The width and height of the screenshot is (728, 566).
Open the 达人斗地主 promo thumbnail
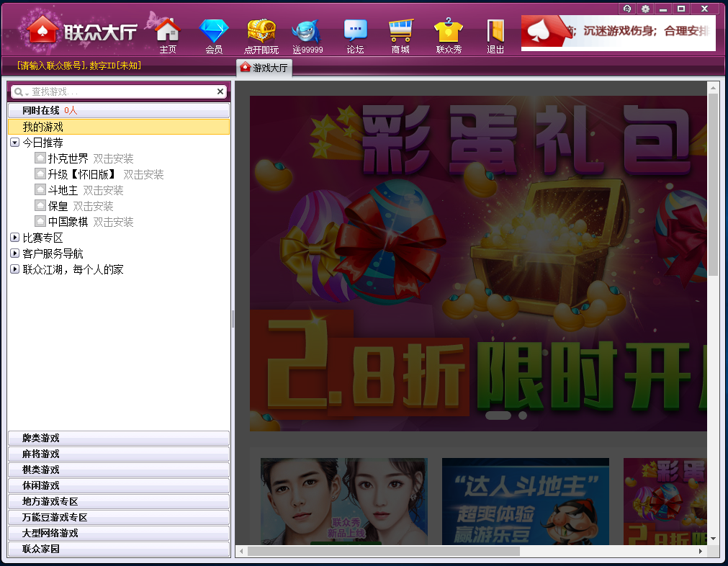pos(525,501)
